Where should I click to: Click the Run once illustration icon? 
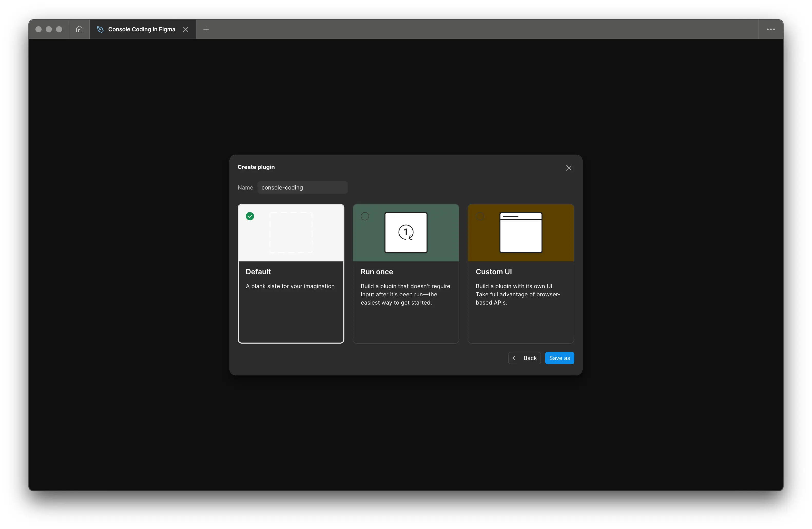pyautogui.click(x=406, y=232)
